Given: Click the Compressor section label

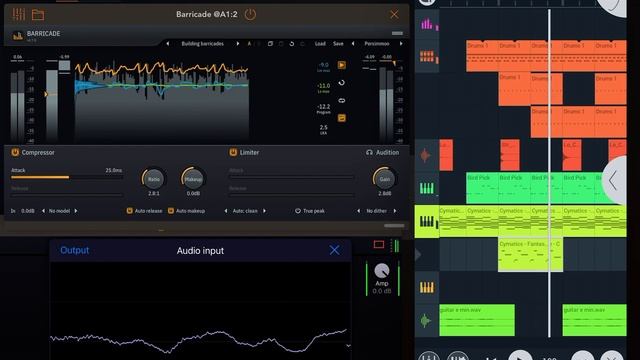Looking at the screenshot, I should [x=38, y=152].
